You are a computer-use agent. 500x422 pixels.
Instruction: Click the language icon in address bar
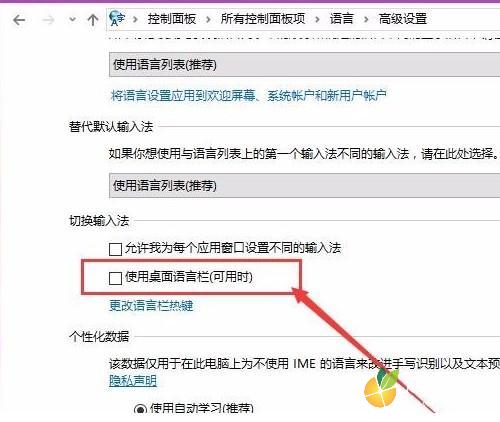click(117, 18)
